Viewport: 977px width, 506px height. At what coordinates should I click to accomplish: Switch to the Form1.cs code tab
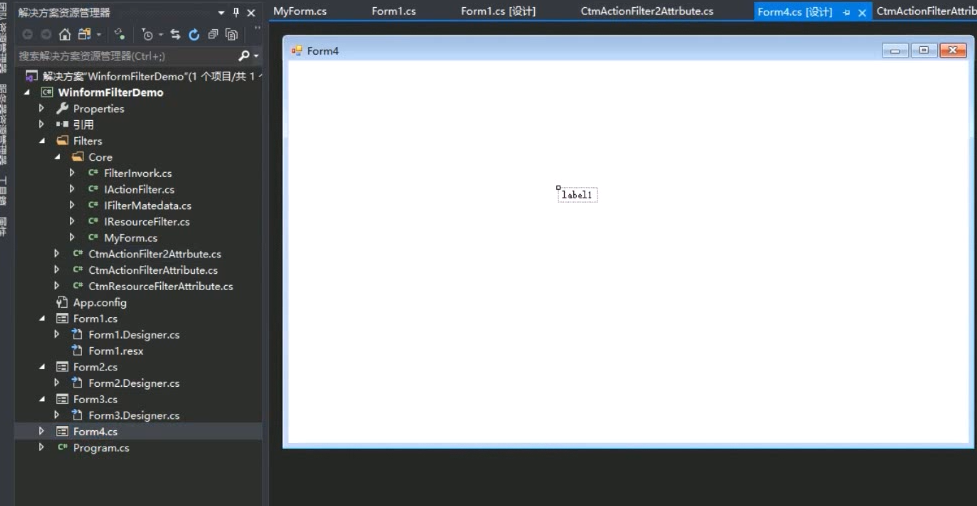point(394,11)
